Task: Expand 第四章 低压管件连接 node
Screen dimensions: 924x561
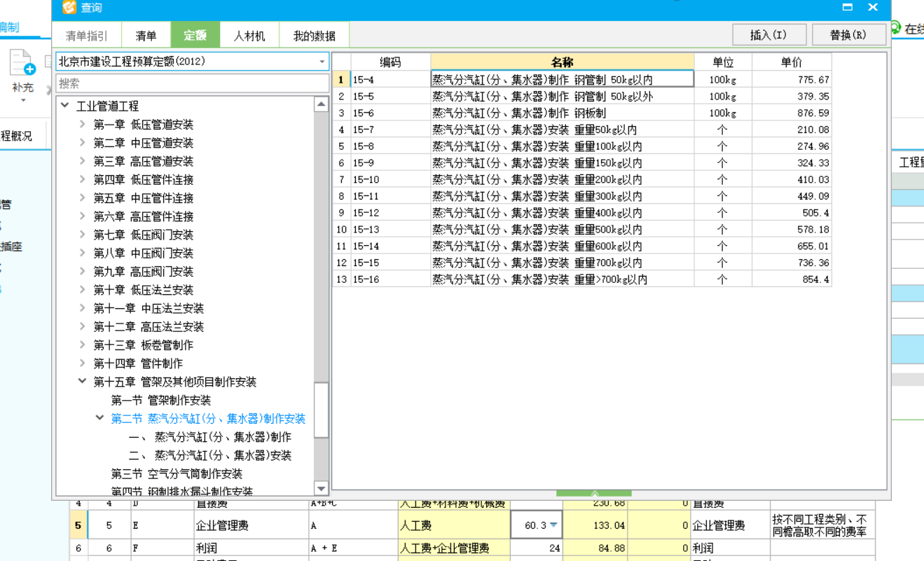Action: [82, 179]
